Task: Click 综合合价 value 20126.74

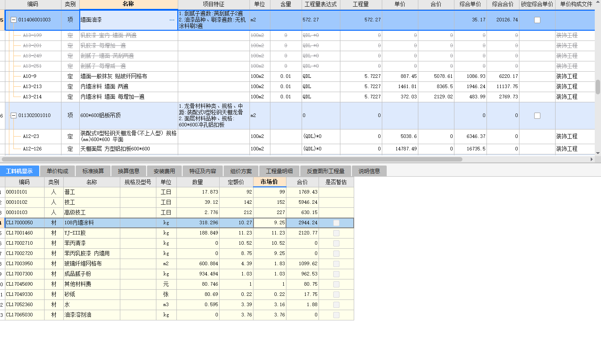Action: [503, 20]
